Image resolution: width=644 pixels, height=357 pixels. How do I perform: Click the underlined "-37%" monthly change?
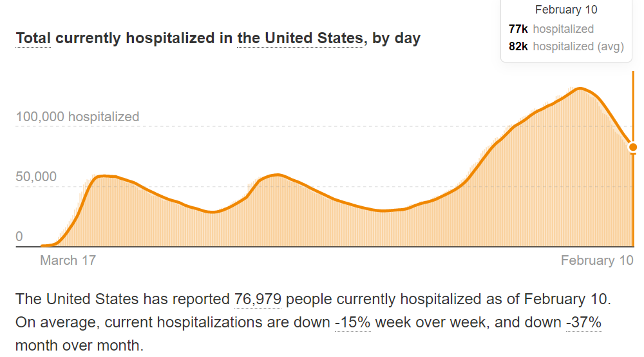[583, 322]
